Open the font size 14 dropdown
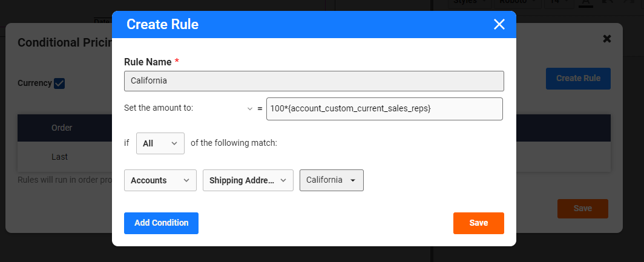The image size is (644, 262). 559,2
